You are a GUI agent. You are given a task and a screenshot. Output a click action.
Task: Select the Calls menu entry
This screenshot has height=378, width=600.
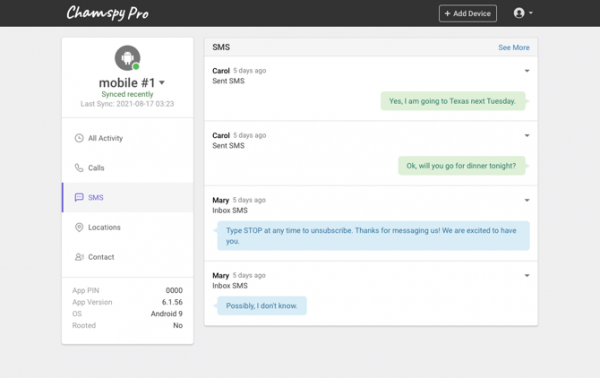[x=127, y=168]
